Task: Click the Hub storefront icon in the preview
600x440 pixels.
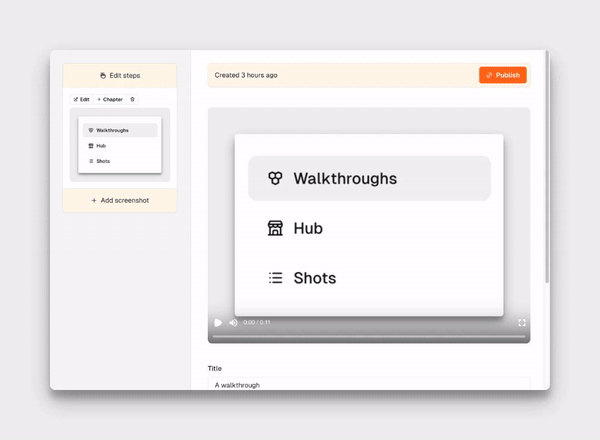Action: pos(275,228)
